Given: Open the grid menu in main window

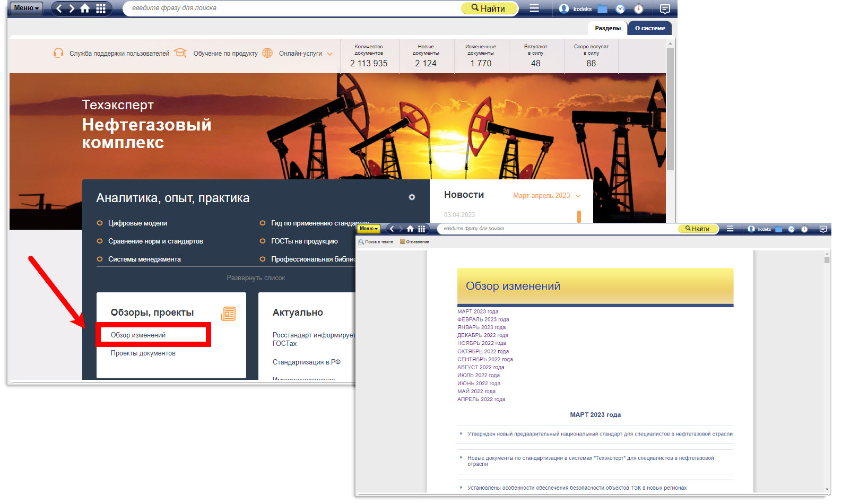Looking at the screenshot, I should coord(101,8).
